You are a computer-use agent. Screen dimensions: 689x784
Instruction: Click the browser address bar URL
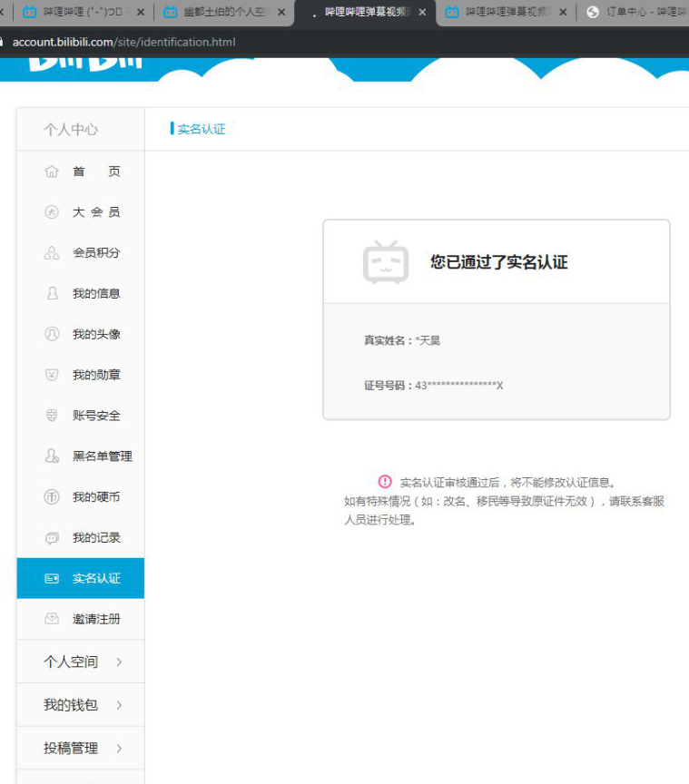[x=123, y=42]
